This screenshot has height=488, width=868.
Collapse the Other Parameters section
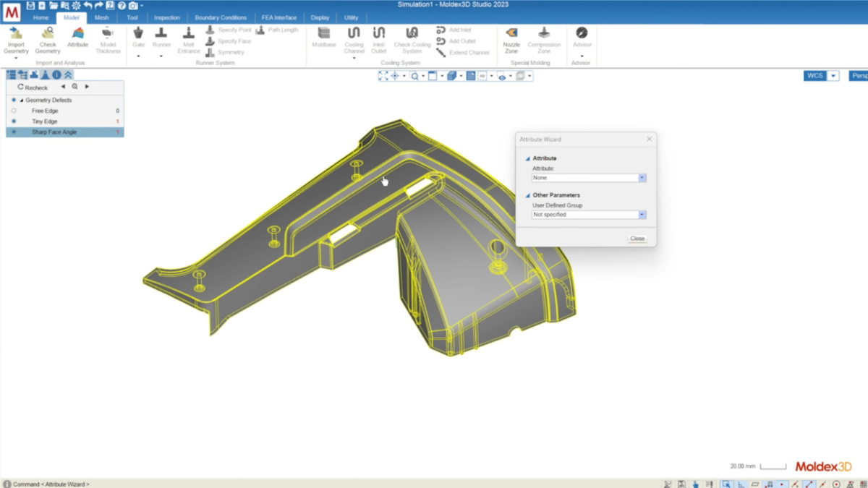[528, 195]
